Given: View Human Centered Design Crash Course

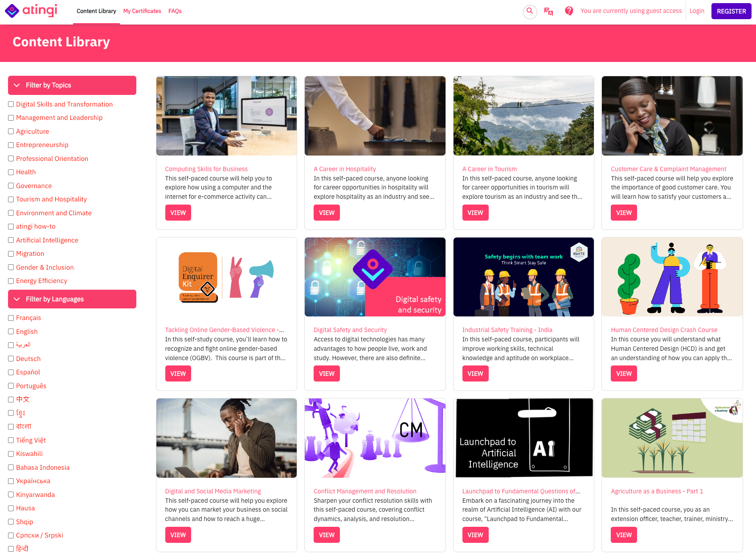Looking at the screenshot, I should click(x=624, y=373).
